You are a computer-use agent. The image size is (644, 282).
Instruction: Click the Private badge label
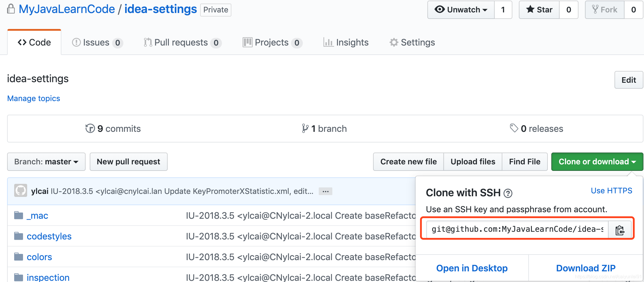(216, 10)
